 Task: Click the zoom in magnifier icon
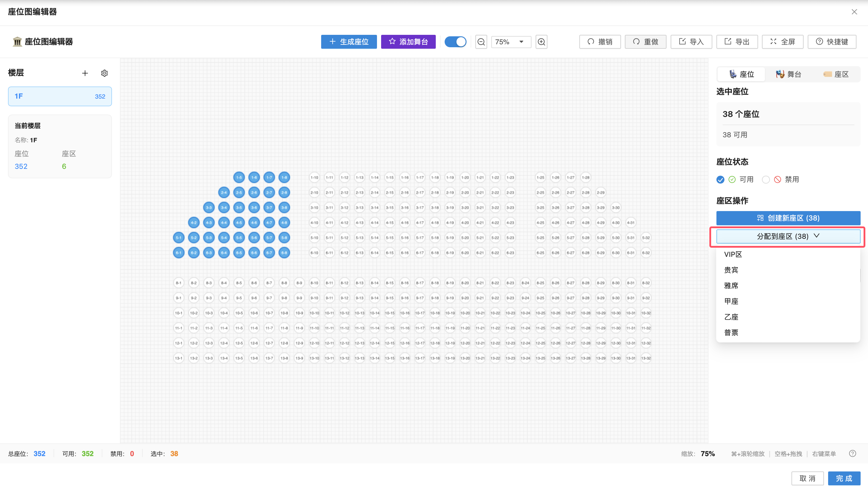click(542, 42)
